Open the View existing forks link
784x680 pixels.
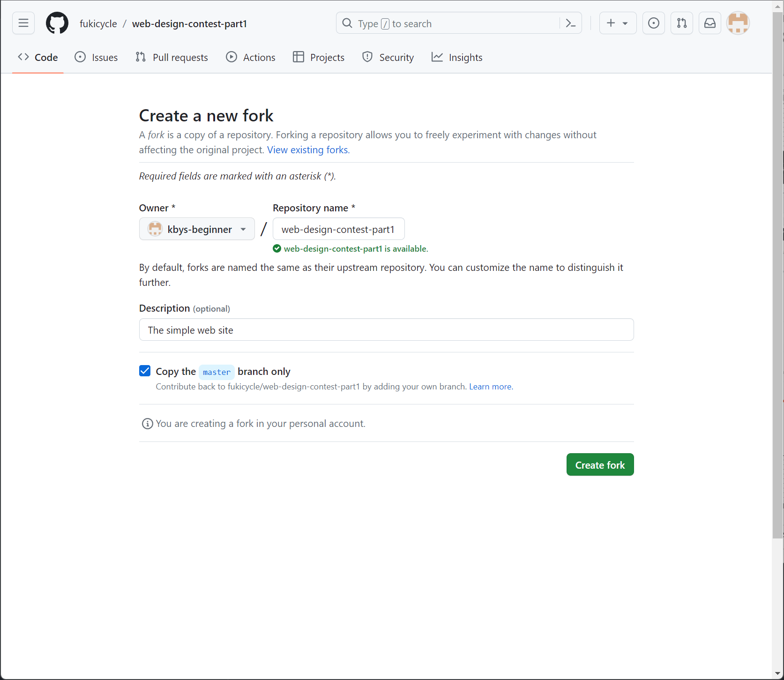(x=308, y=149)
